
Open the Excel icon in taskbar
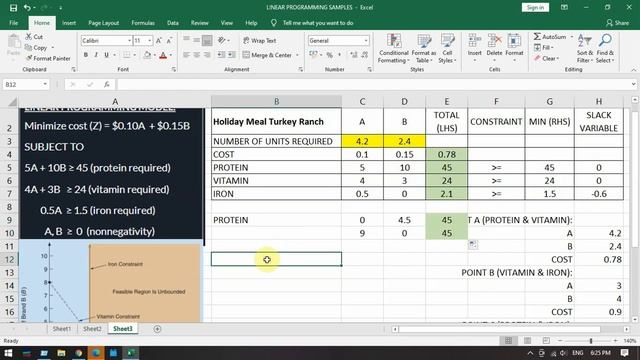click(131, 353)
